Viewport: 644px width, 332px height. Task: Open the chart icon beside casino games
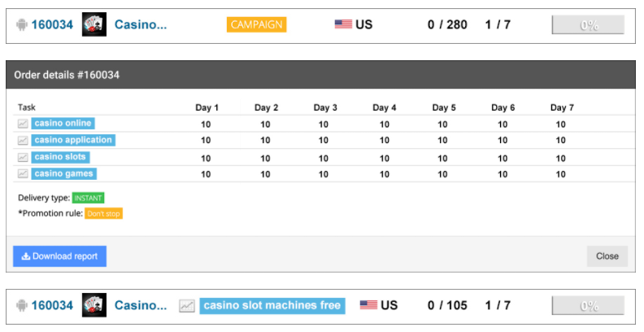[x=23, y=173]
